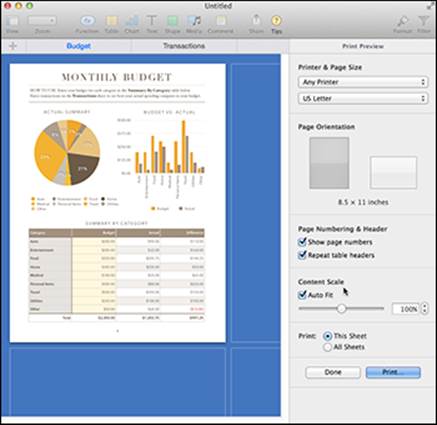
Task: Switch to the Transactions sheet tab
Action: point(184,46)
